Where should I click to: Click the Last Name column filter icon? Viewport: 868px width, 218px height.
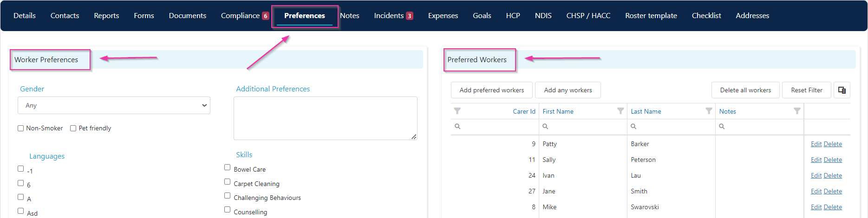pyautogui.click(x=709, y=111)
